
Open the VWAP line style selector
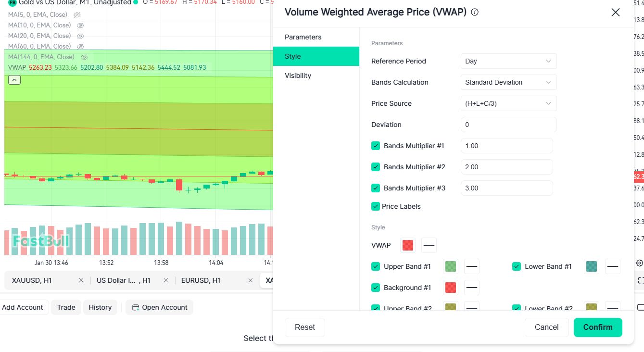point(429,245)
